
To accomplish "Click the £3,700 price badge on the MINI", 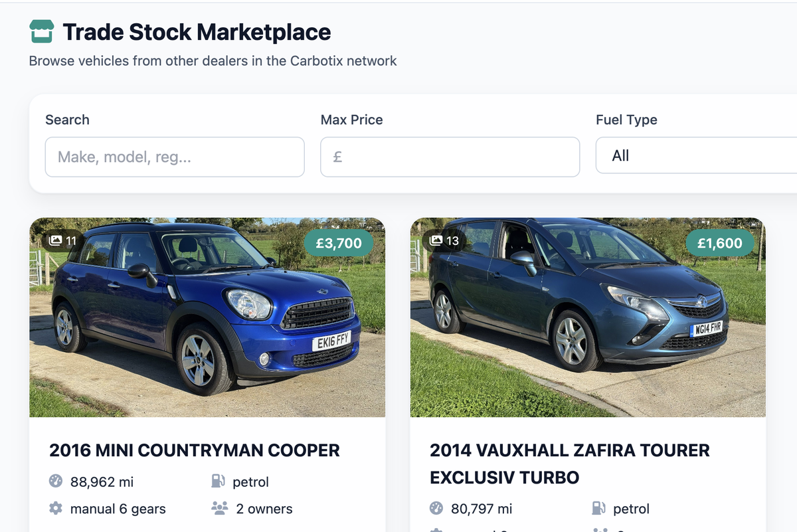I will coord(339,243).
